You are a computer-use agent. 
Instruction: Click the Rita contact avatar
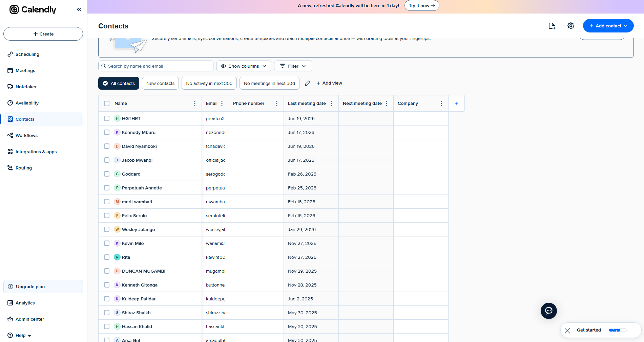pyautogui.click(x=117, y=257)
